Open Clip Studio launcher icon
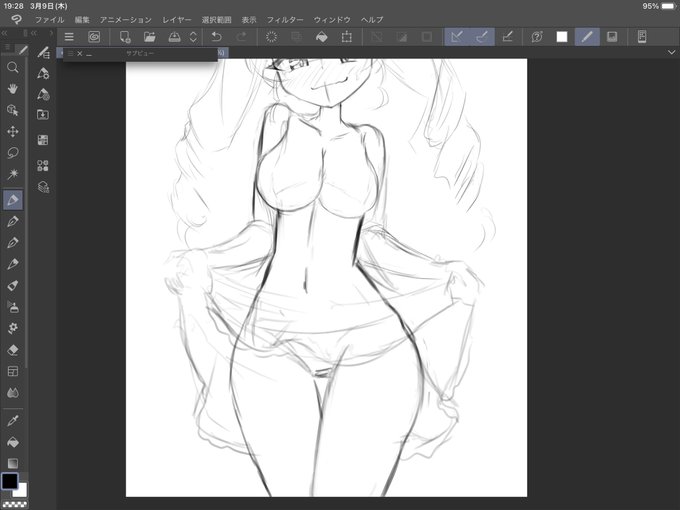Viewport: 680px width, 510px height. coord(94,37)
